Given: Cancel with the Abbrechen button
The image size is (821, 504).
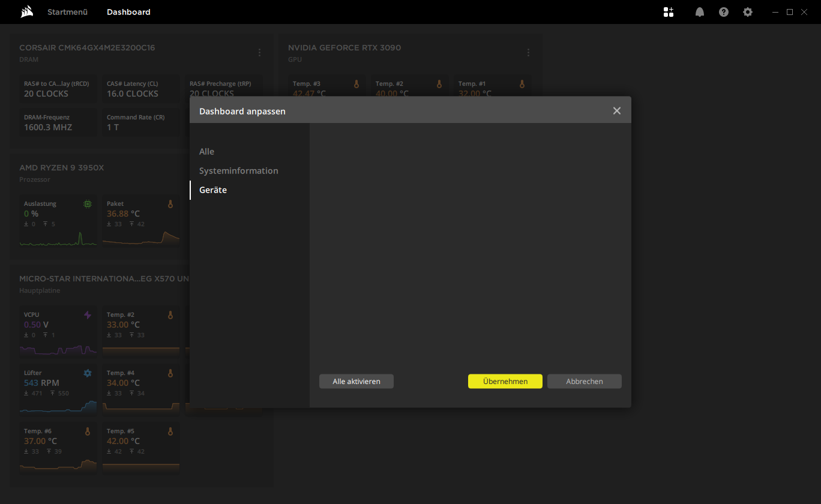Looking at the screenshot, I should 585,382.
